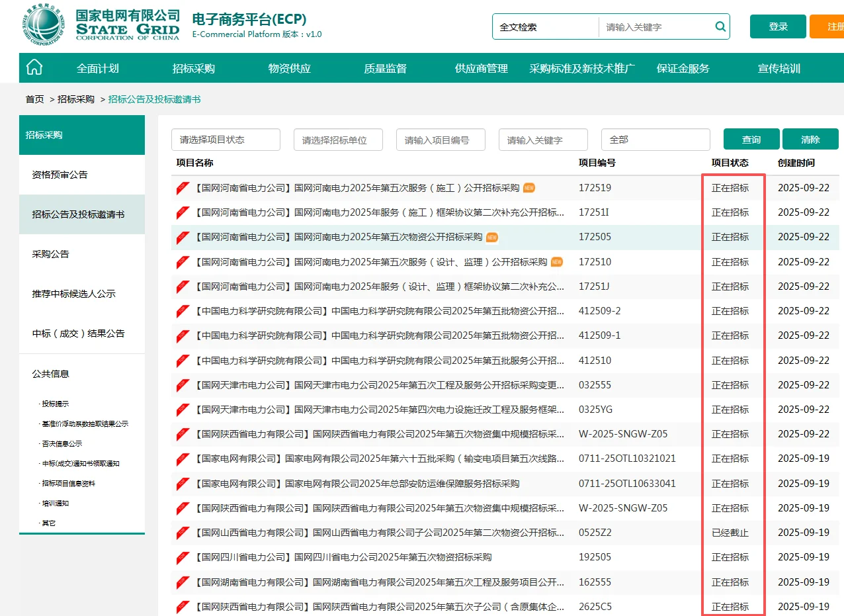Click the 请输入项目编号 input field
The image size is (844, 616).
click(441, 140)
